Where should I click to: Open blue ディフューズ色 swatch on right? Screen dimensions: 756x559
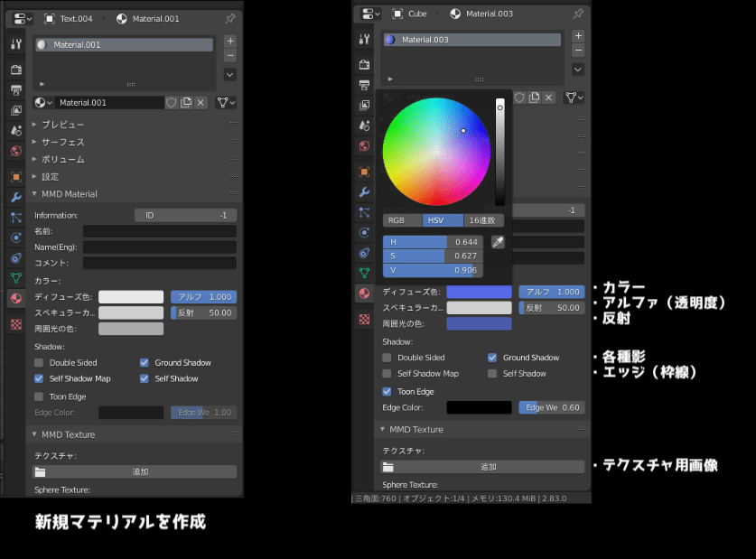pyautogui.click(x=479, y=292)
